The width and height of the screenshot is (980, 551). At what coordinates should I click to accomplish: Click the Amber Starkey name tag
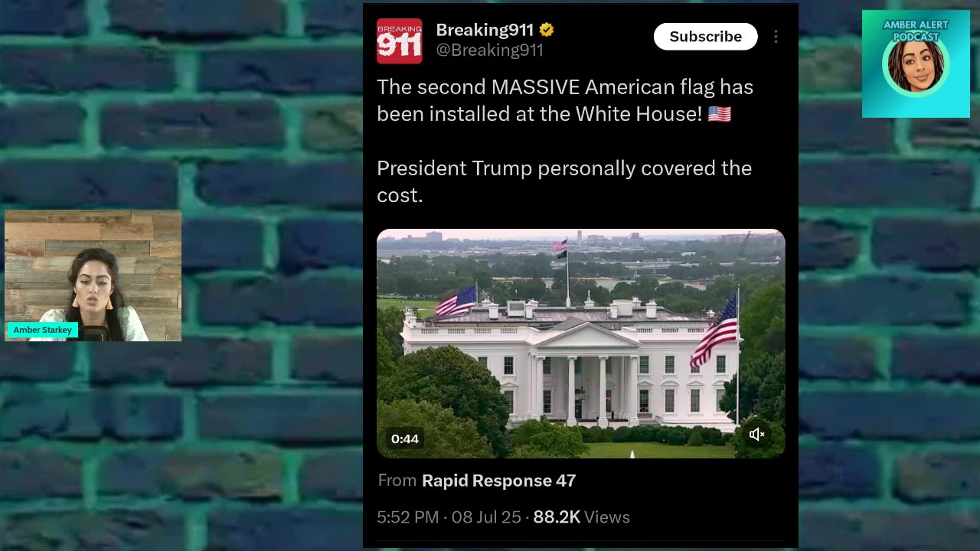click(43, 330)
